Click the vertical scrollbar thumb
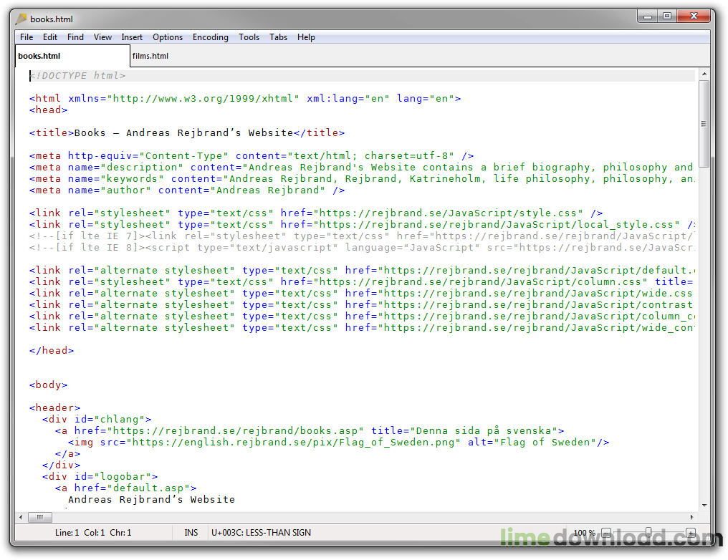This screenshot has height=560, width=728. [x=704, y=123]
